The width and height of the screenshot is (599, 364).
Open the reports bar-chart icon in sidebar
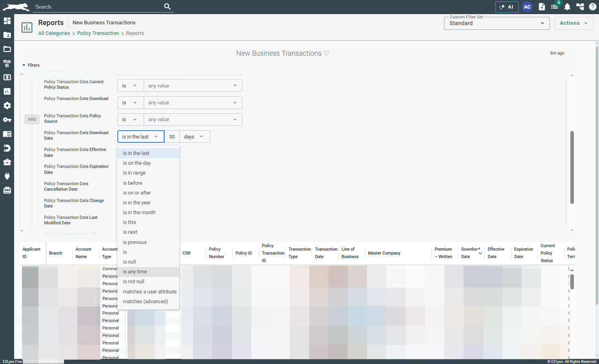(x=7, y=91)
